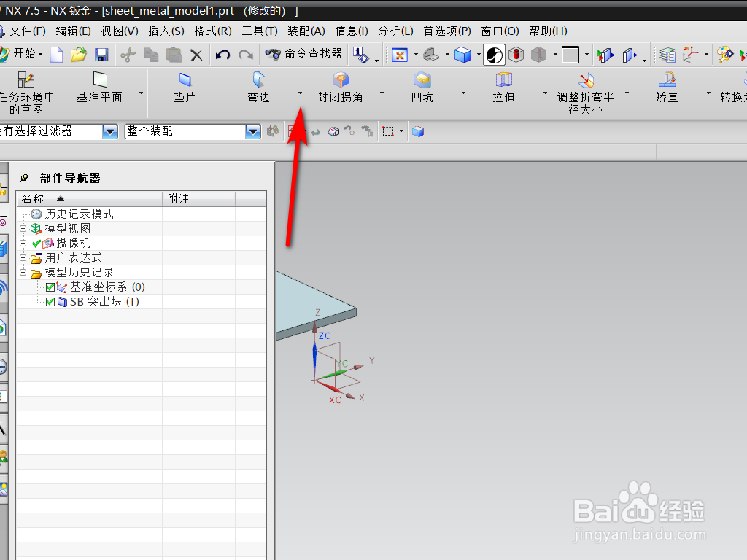Click the Cut scissors icon

128,55
